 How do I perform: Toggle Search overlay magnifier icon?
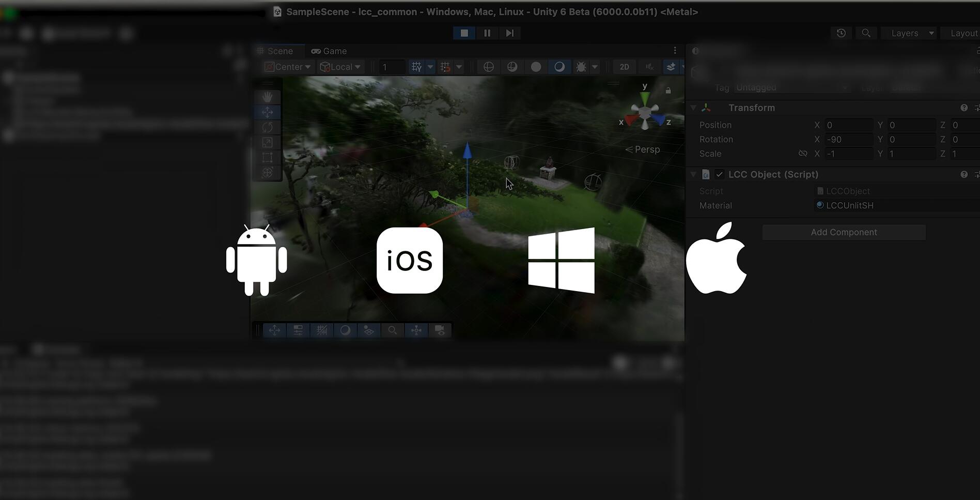tap(393, 330)
